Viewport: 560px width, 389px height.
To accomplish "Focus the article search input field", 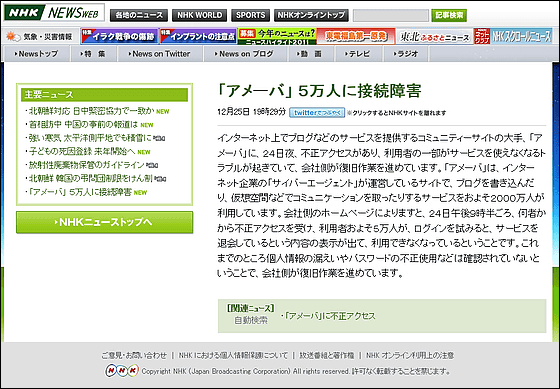I will click(x=391, y=16).
